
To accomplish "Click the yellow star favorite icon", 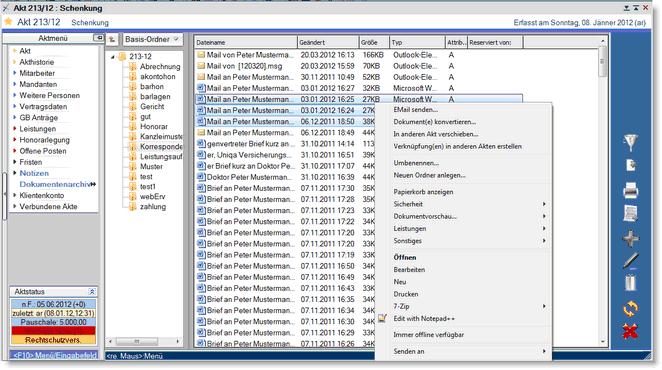I will click(x=8, y=21).
